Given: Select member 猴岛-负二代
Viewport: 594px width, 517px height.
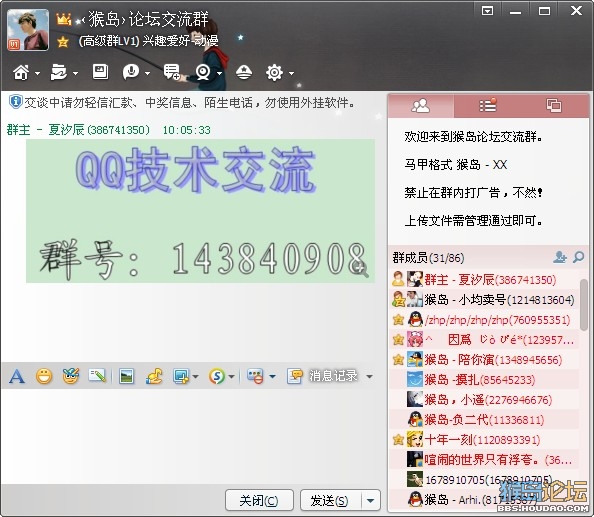Looking at the screenshot, I should [x=484, y=420].
